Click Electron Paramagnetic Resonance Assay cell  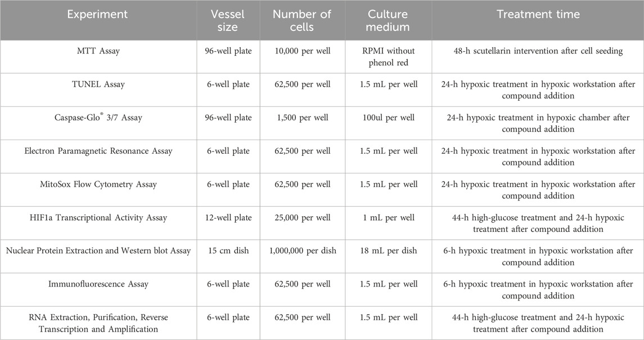97,151
